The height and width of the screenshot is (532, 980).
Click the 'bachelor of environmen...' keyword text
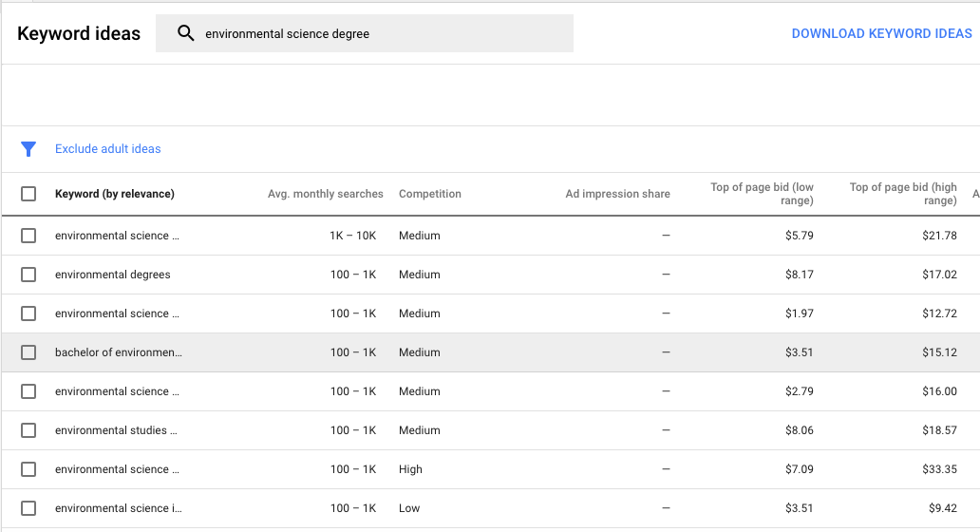(119, 352)
